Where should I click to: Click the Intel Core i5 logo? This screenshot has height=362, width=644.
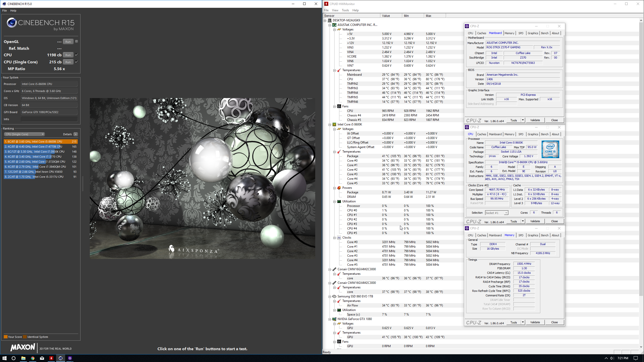(x=550, y=149)
